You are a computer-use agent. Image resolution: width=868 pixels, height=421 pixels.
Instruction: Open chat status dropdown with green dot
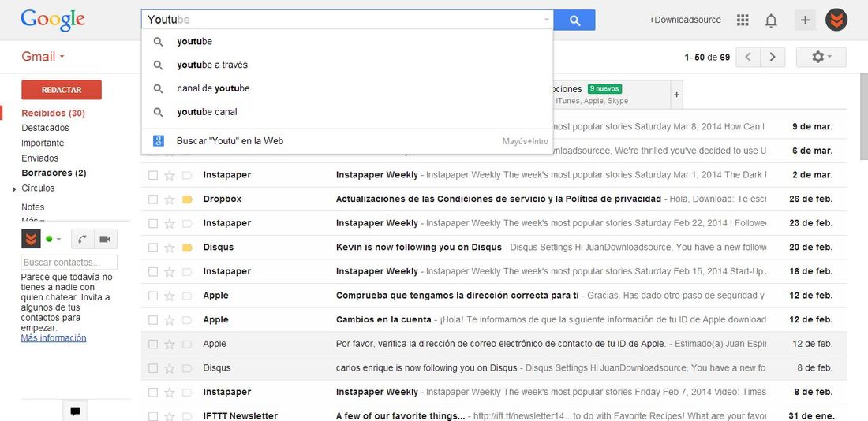pyautogui.click(x=53, y=239)
